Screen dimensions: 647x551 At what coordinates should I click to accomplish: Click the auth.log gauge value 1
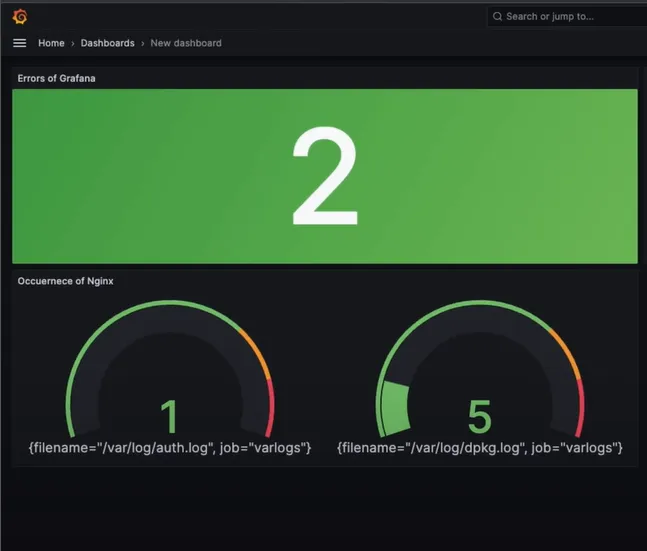pyautogui.click(x=170, y=416)
